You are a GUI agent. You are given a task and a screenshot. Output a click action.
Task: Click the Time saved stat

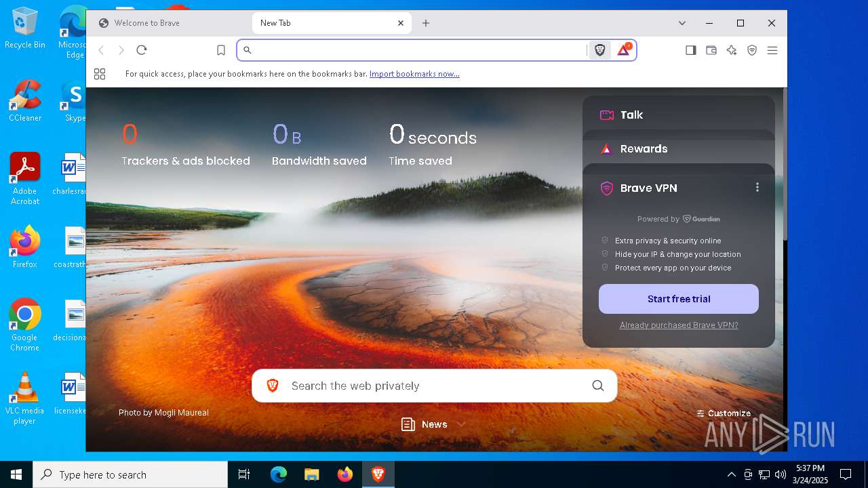click(433, 144)
